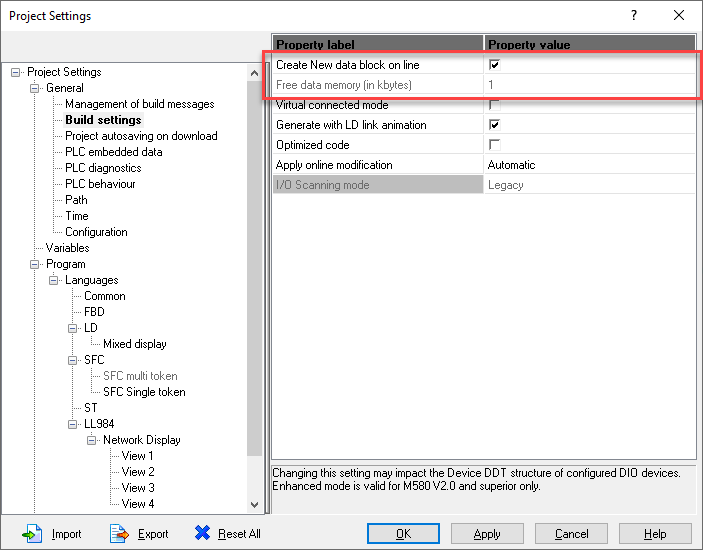The width and height of the screenshot is (703, 550).
Task: Click Property value column header
Action: pyautogui.click(x=590, y=44)
